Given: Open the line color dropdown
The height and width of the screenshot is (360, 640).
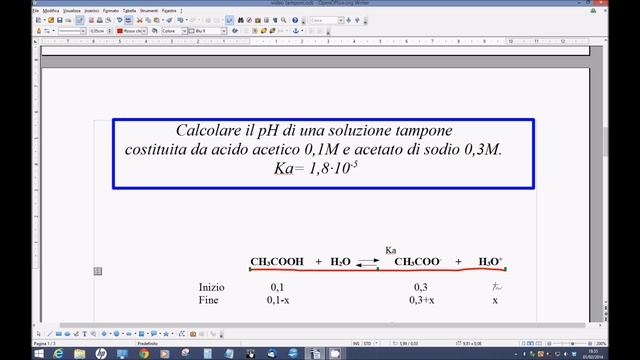Looking at the screenshot, I should (144, 31).
